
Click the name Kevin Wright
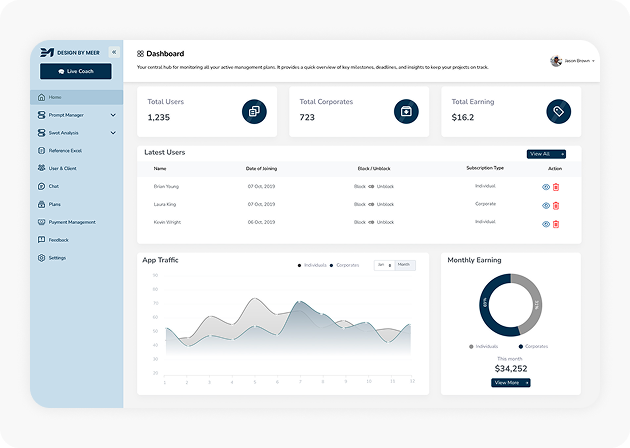click(x=167, y=222)
